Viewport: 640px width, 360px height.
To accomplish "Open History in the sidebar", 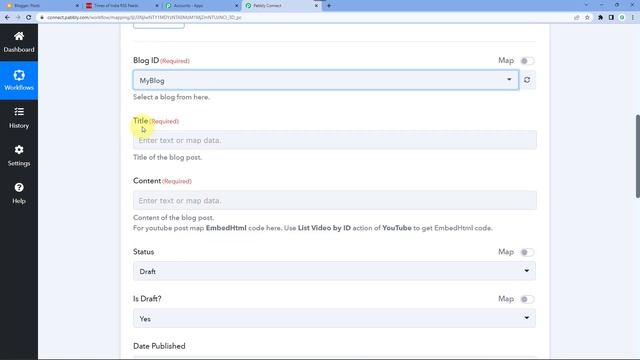I will pyautogui.click(x=19, y=118).
